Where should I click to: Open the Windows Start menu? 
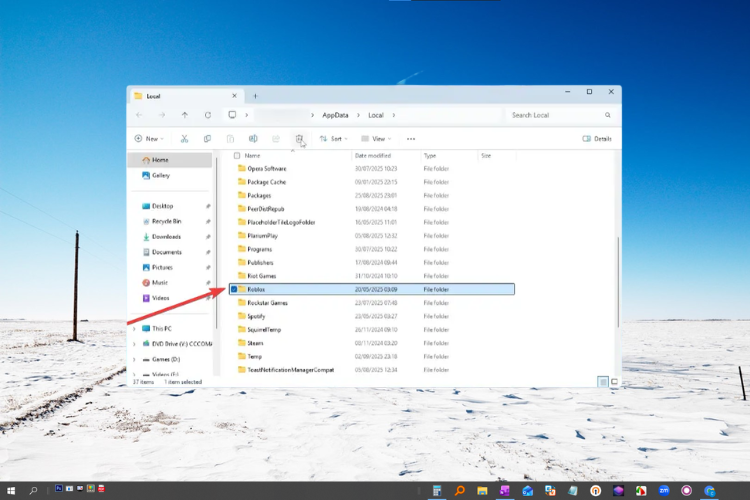(x=11, y=490)
